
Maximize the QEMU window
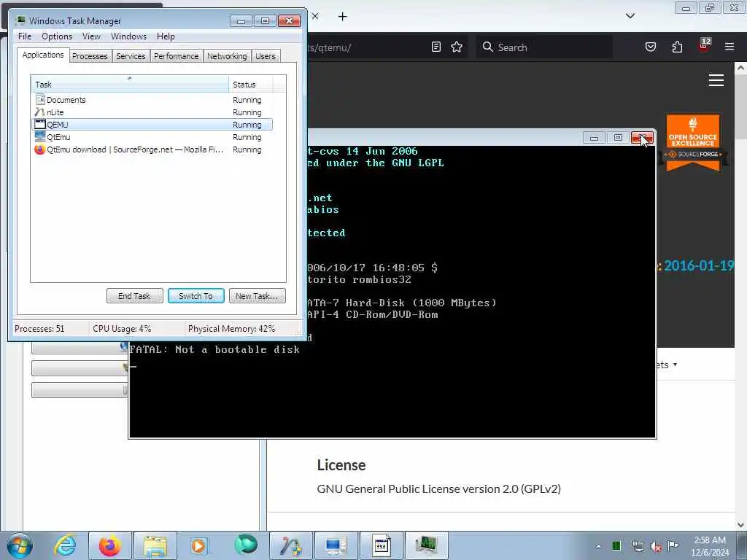point(618,138)
